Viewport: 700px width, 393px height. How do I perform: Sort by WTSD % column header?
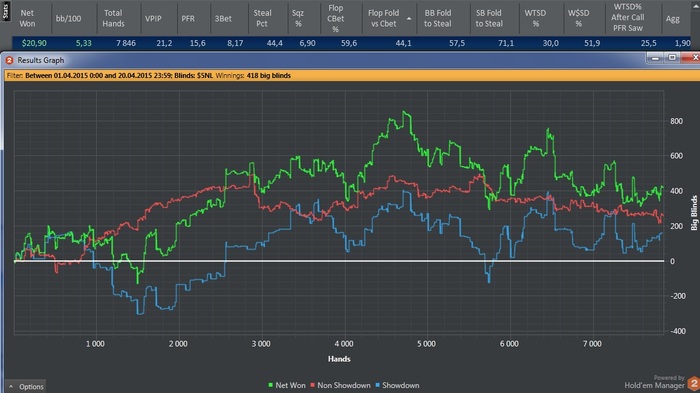(535, 18)
